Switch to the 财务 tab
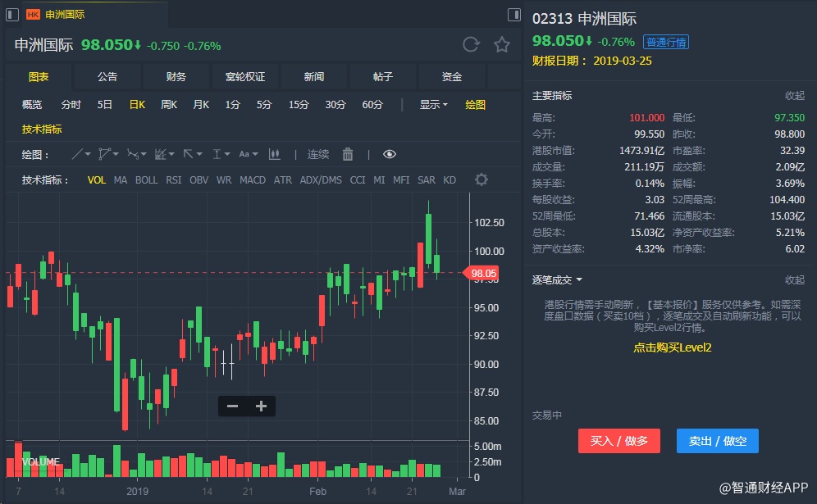This screenshot has width=817, height=504. (176, 77)
